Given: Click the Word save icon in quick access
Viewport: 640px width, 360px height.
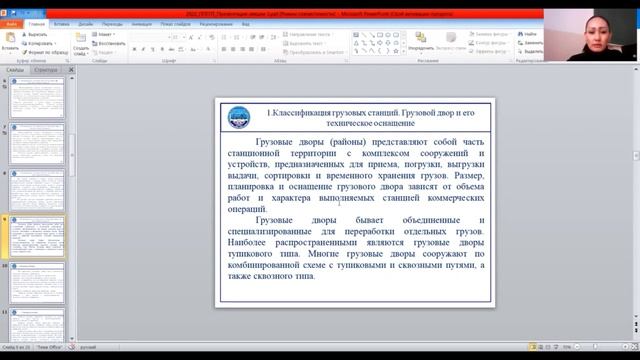Looking at the screenshot, I should pyautogui.click(x=13, y=13).
